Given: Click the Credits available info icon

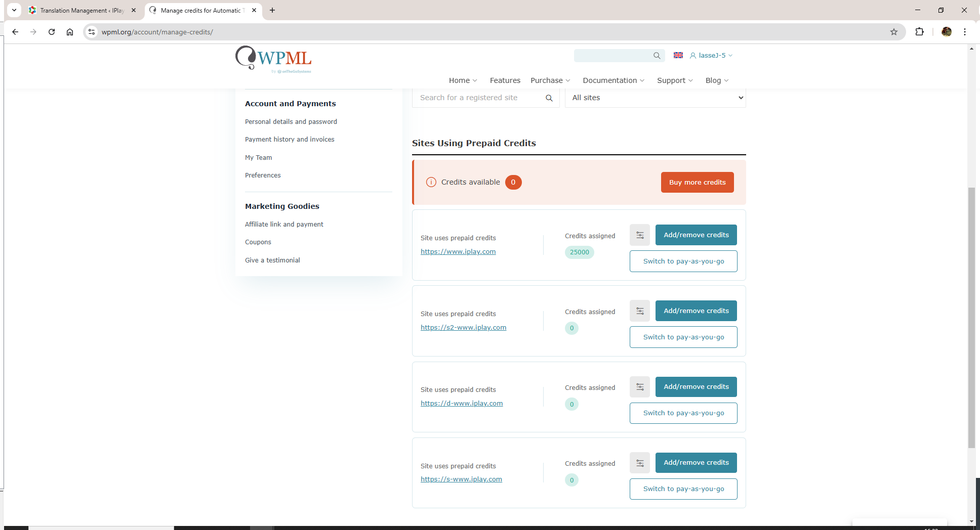Looking at the screenshot, I should tap(431, 182).
